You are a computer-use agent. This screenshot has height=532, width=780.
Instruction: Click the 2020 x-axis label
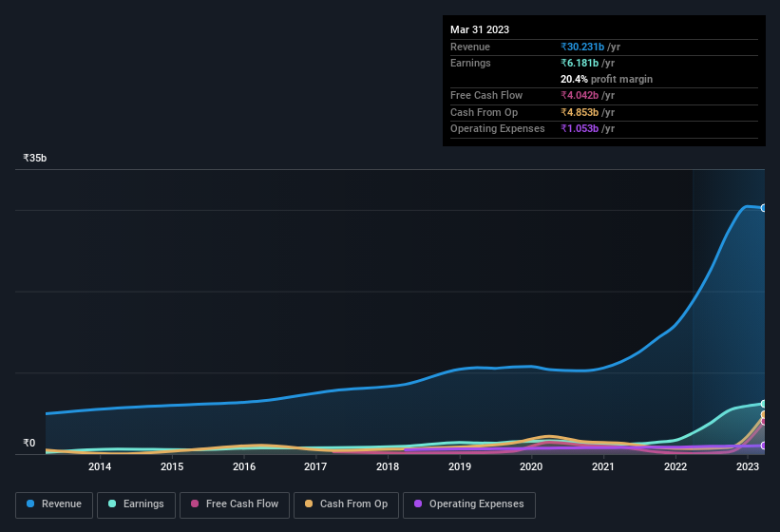tap(531, 466)
